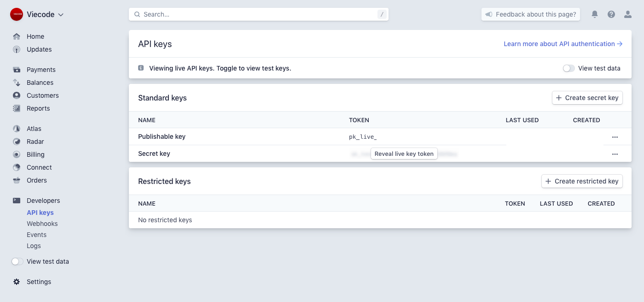Image resolution: width=644 pixels, height=302 pixels.
Task: Click the Radar icon in sidebar
Action: pyautogui.click(x=17, y=142)
